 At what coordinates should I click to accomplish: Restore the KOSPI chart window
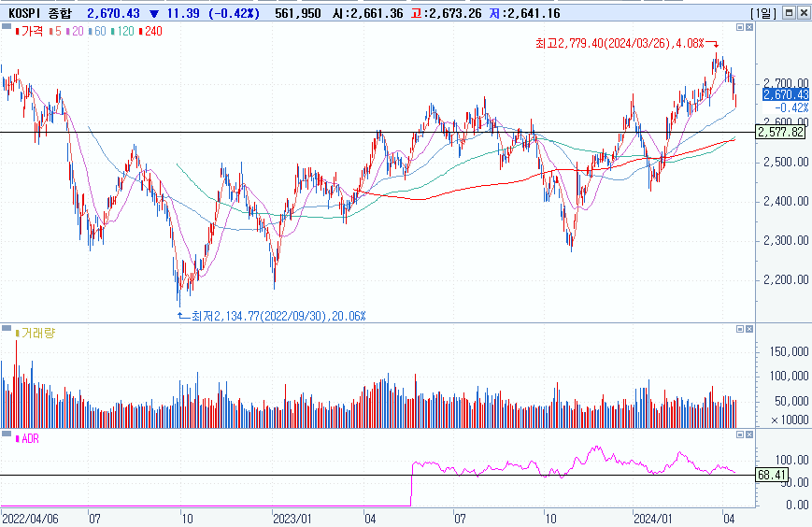pyautogui.click(x=790, y=13)
